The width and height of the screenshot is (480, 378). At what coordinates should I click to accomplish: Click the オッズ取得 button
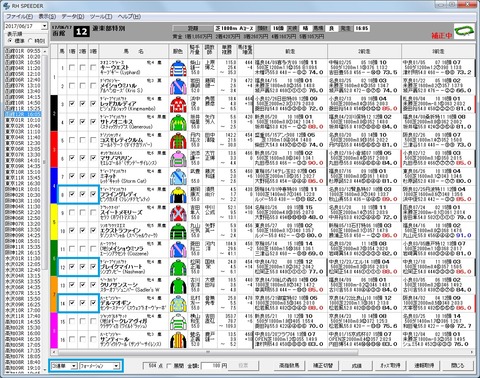click(391, 366)
